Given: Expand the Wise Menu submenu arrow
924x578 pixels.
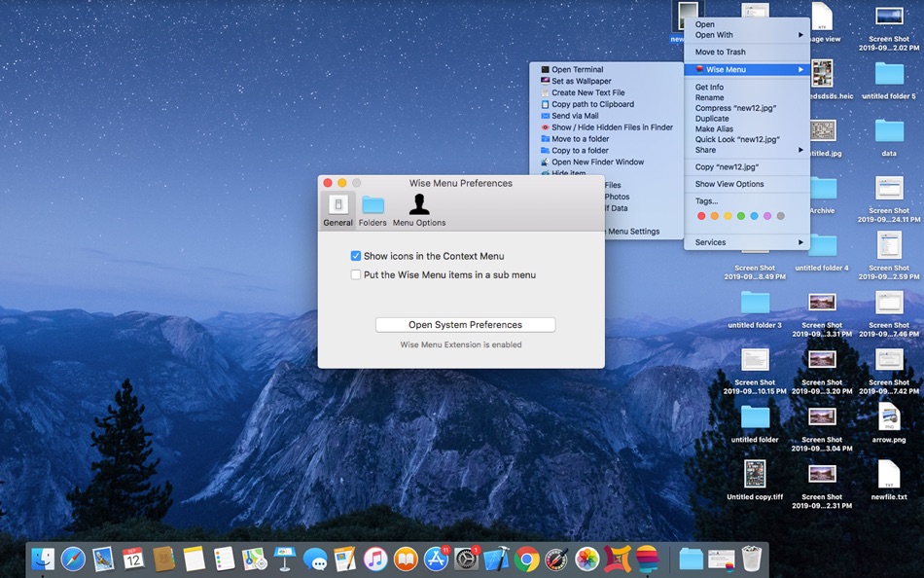Looking at the screenshot, I should tap(800, 70).
